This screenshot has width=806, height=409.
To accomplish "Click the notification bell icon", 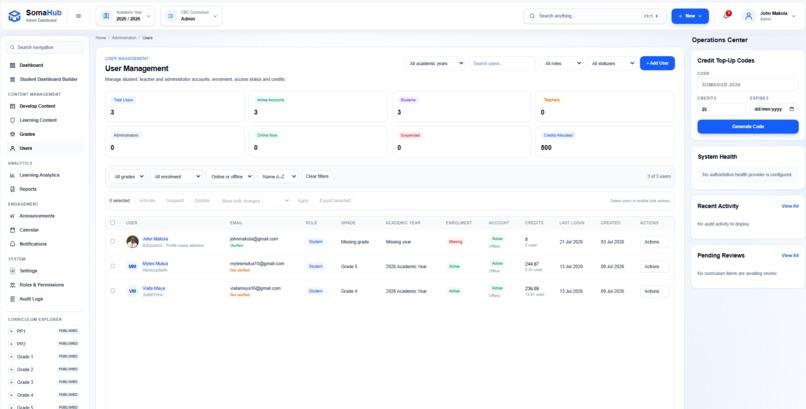I will pyautogui.click(x=726, y=16).
